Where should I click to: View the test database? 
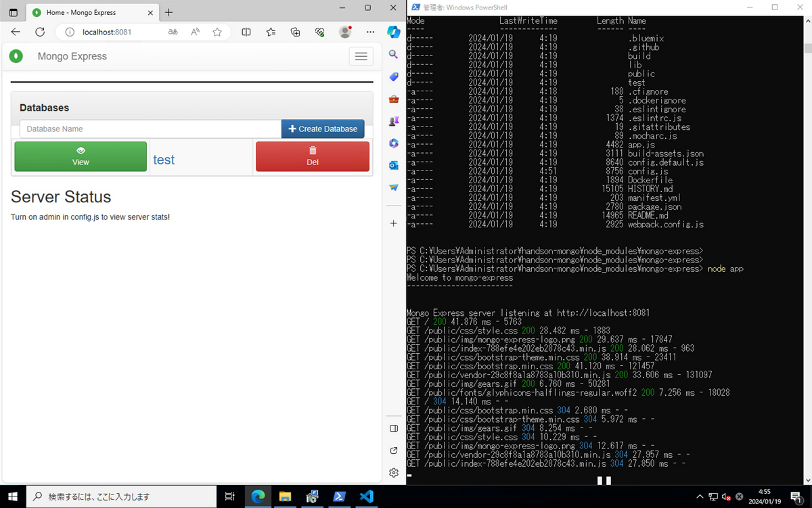pos(81,157)
